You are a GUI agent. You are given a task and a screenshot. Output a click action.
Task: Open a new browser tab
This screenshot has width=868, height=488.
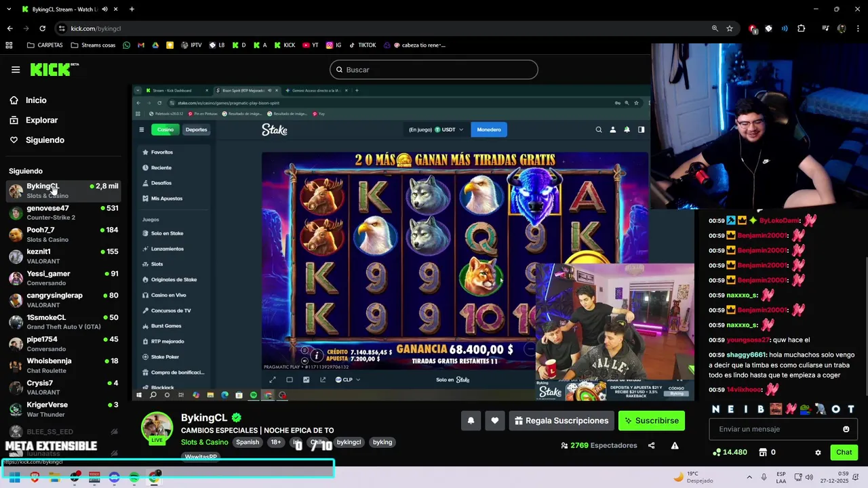(x=132, y=9)
